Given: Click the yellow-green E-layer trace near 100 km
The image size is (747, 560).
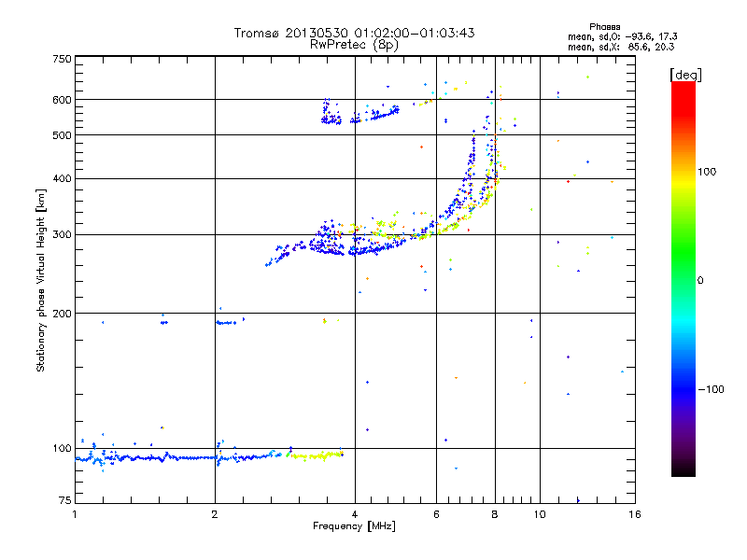Looking at the screenshot, I should tap(316, 456).
